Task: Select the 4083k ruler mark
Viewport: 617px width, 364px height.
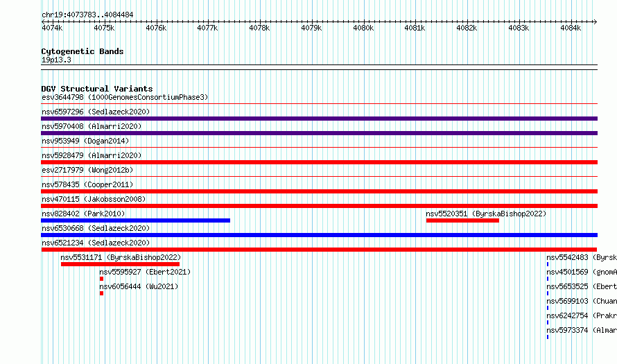Action: pyautogui.click(x=519, y=28)
